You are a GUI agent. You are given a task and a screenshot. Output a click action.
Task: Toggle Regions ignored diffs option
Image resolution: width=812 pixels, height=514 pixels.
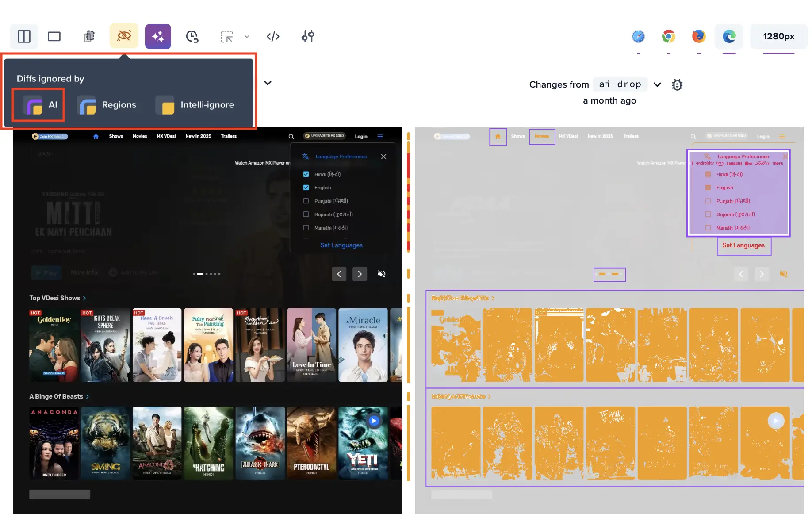tap(107, 105)
